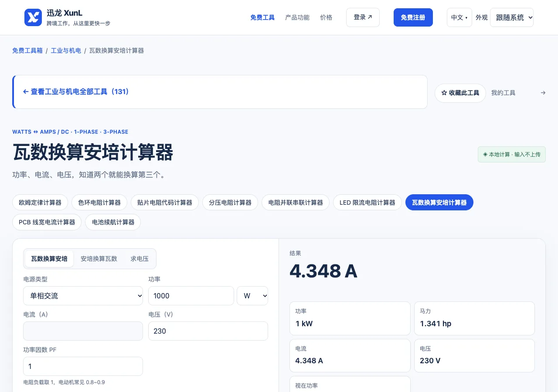This screenshot has width=558, height=392.
Task: Open the 欧姆定律计算器 tool chip
Action: pyautogui.click(x=40, y=203)
